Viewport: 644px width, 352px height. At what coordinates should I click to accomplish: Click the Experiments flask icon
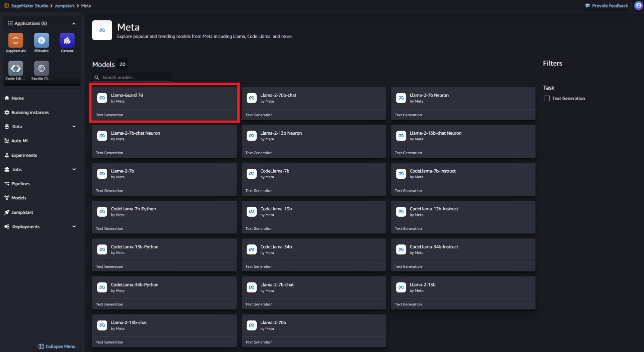click(x=7, y=155)
